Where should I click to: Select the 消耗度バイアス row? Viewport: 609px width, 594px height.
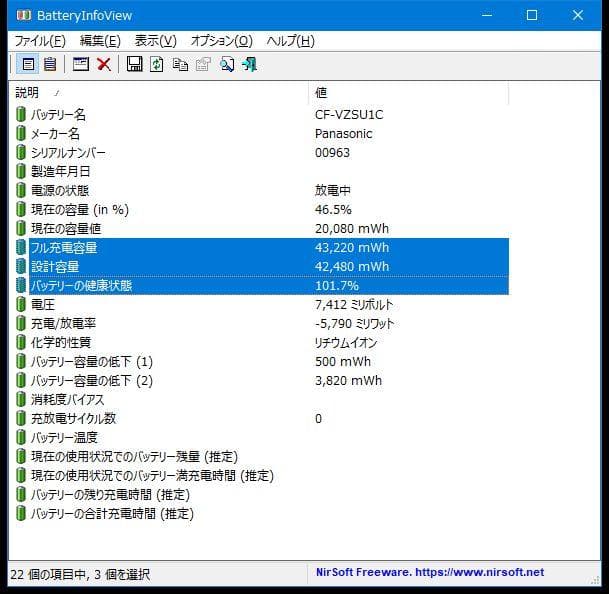tap(262, 400)
